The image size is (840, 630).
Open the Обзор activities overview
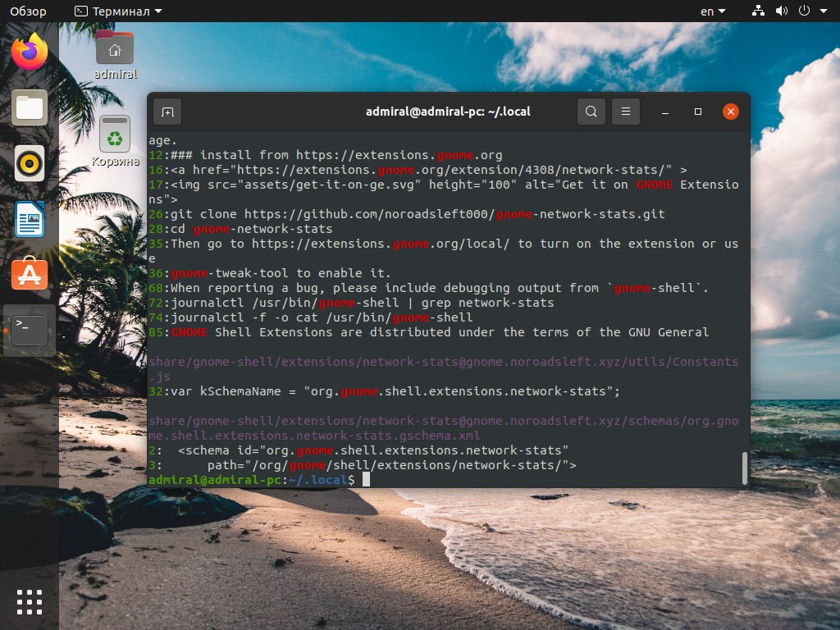click(x=28, y=11)
